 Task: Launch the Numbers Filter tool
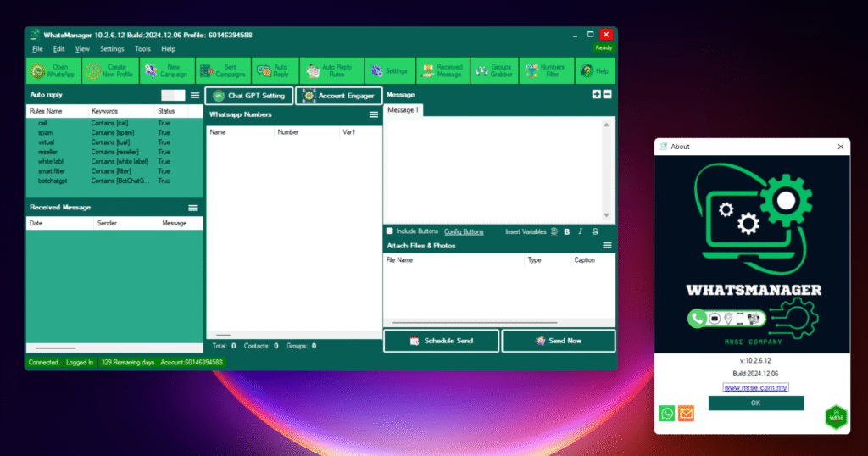click(543, 71)
